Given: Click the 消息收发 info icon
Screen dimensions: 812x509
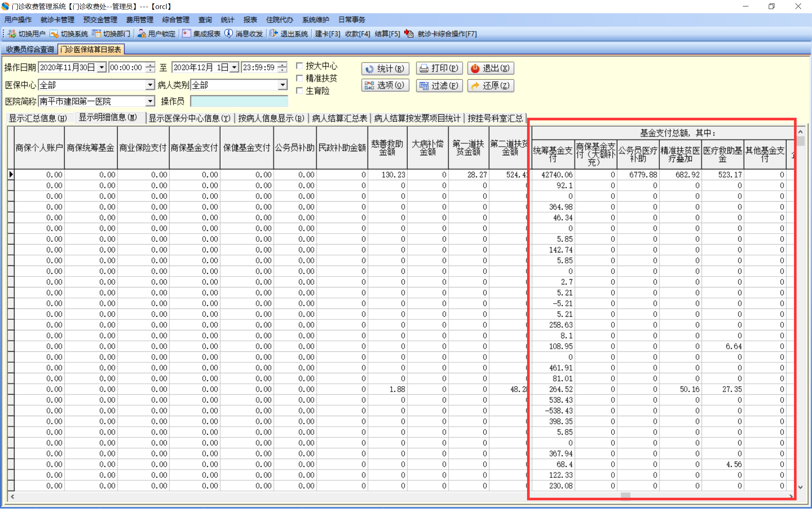Looking at the screenshot, I should [x=229, y=34].
